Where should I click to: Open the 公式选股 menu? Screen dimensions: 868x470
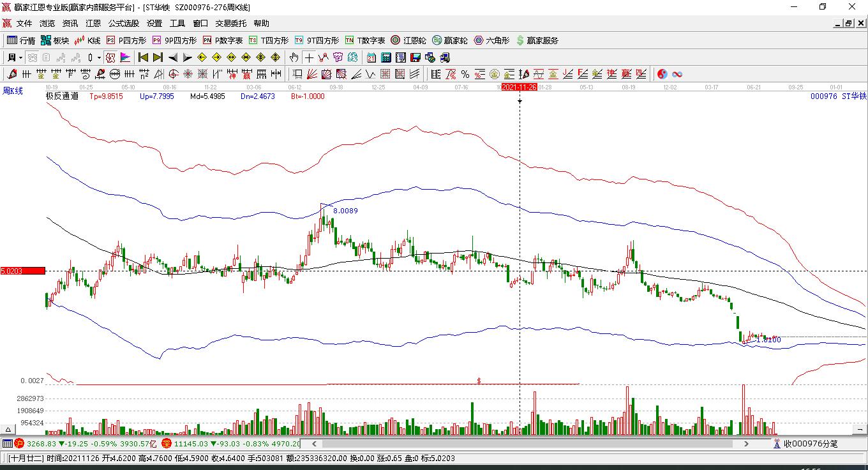(x=124, y=24)
